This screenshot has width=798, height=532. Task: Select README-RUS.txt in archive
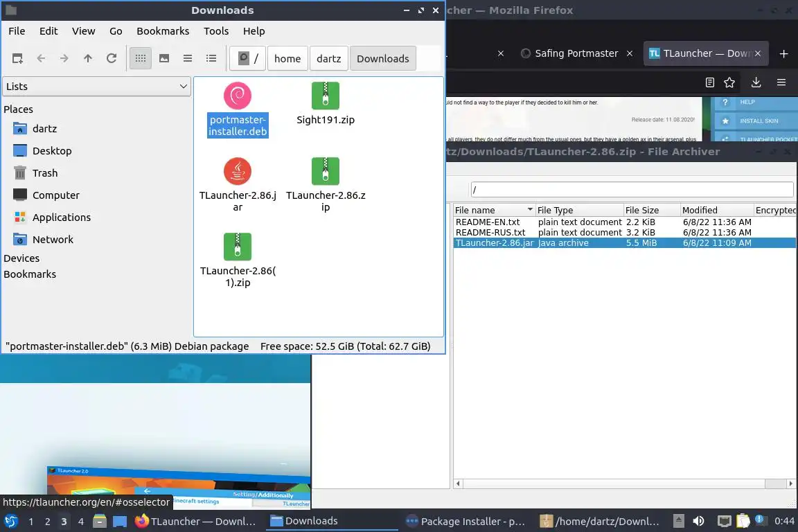(x=625, y=233)
